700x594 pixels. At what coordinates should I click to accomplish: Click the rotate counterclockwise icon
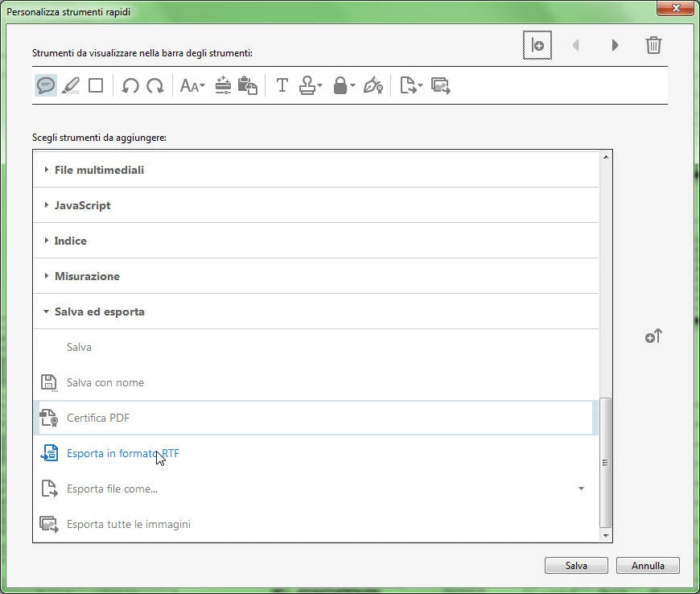click(130, 85)
